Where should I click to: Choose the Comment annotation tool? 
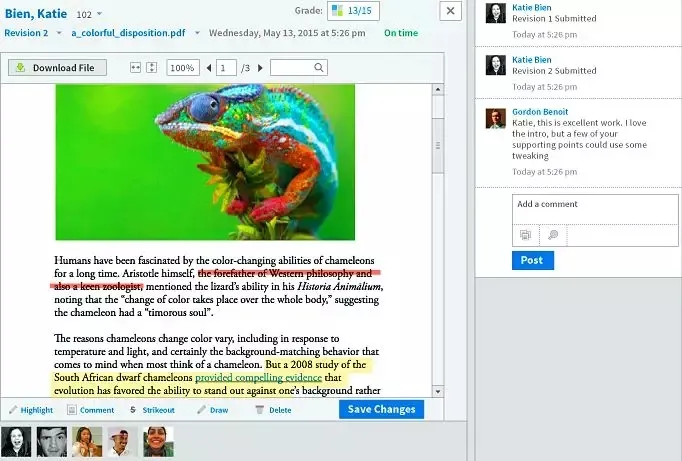tap(90, 410)
